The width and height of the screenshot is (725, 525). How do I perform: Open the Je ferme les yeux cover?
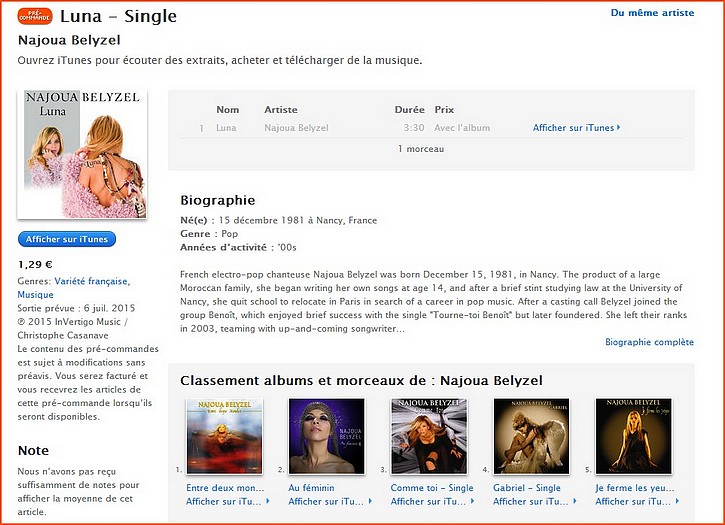[633, 436]
